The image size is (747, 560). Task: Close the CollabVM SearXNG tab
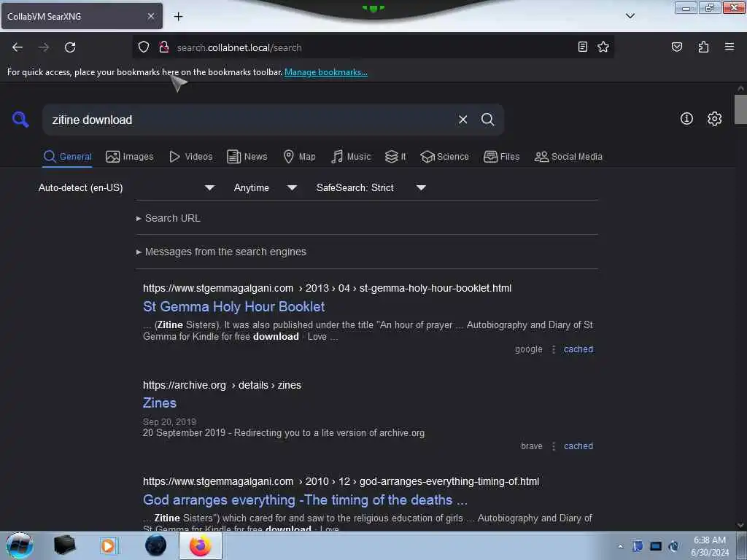pos(150,16)
